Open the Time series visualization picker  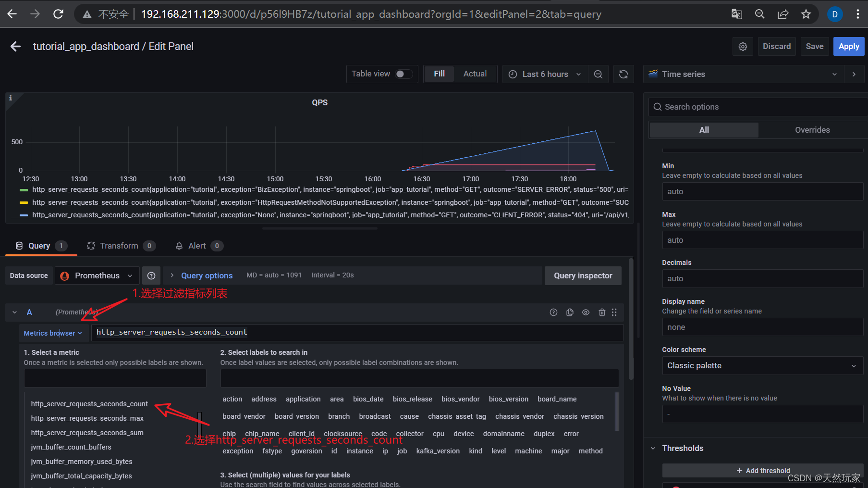tap(744, 74)
